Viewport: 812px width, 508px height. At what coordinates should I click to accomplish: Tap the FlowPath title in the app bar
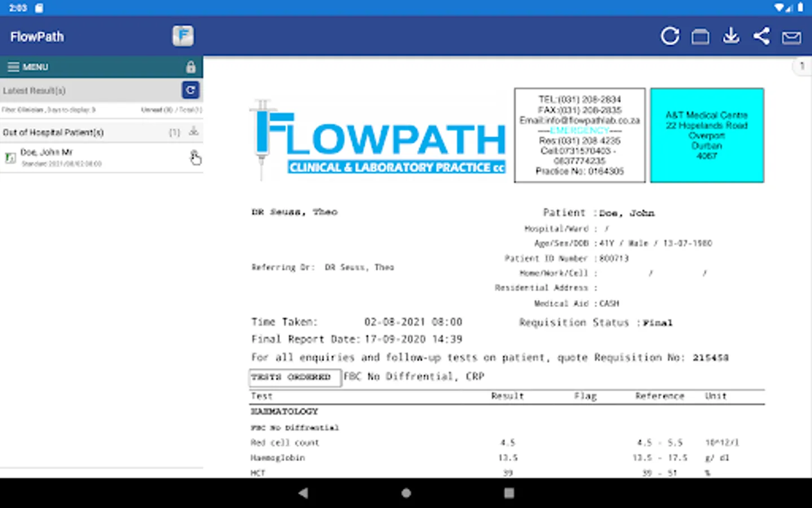click(37, 37)
